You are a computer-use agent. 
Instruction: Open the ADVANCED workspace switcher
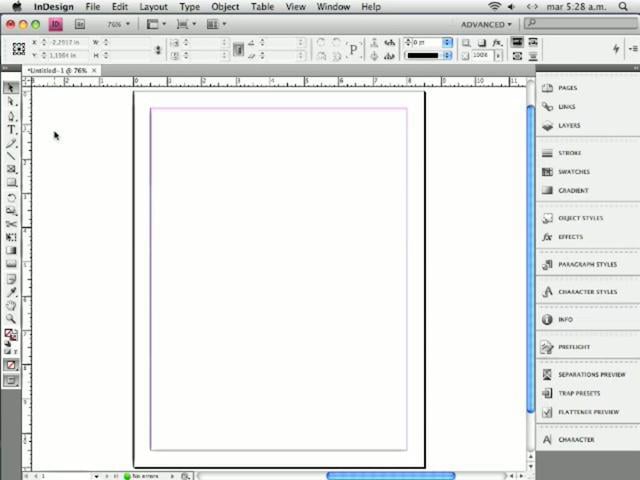click(486, 24)
